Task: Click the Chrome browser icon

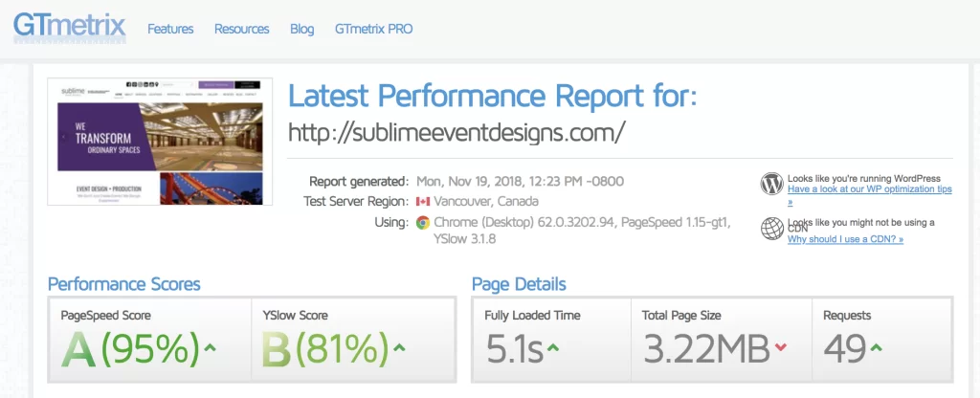Action: click(x=423, y=222)
